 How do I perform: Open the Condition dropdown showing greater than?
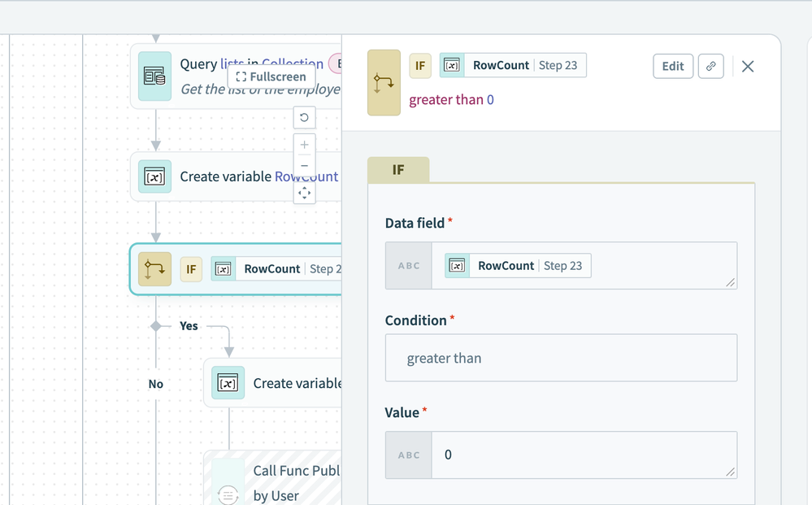tap(561, 358)
